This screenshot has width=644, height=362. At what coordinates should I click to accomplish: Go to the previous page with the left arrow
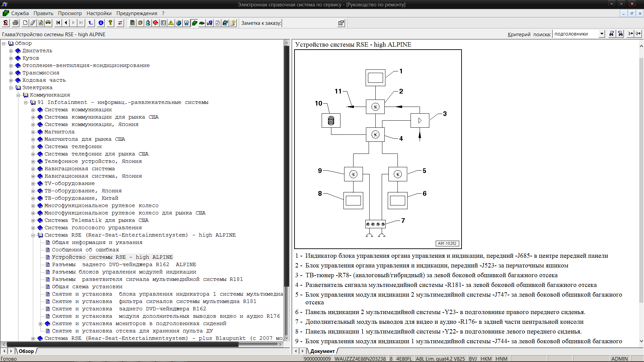pos(66,23)
